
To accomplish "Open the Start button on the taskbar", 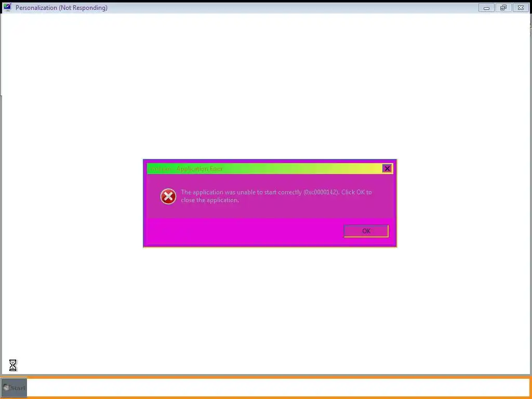I will click(x=14, y=388).
